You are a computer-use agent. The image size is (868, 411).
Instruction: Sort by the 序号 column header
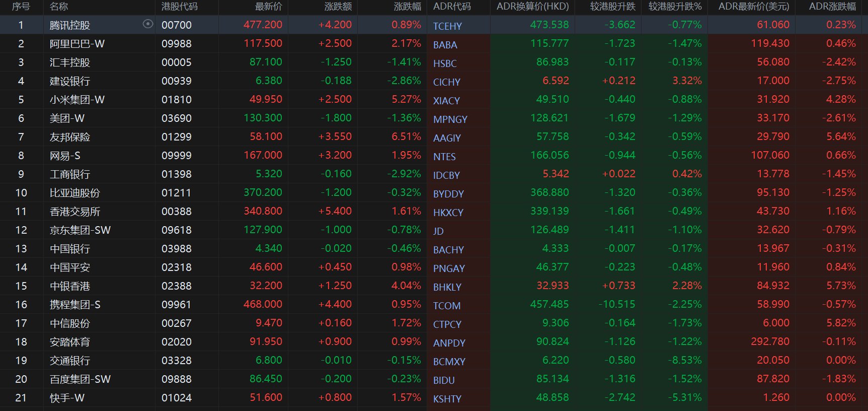[21, 7]
